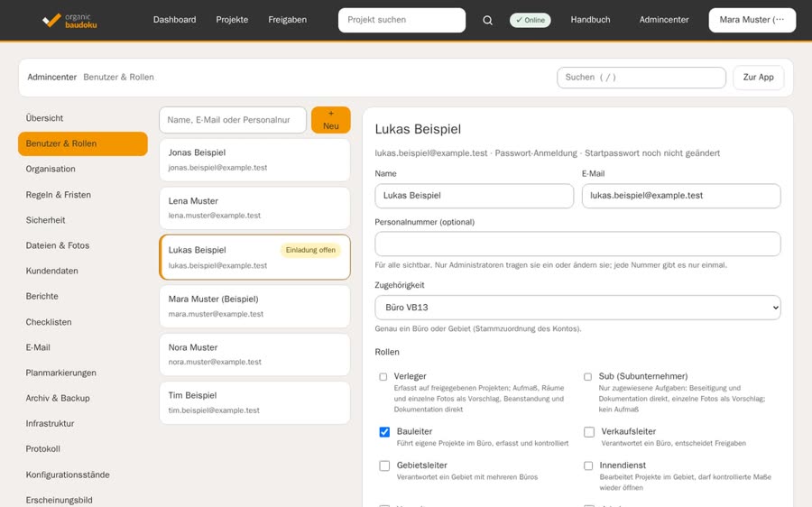The width and height of the screenshot is (812, 507).
Task: Click the Benutzer & Rollen breadcrumb
Action: 118,78
